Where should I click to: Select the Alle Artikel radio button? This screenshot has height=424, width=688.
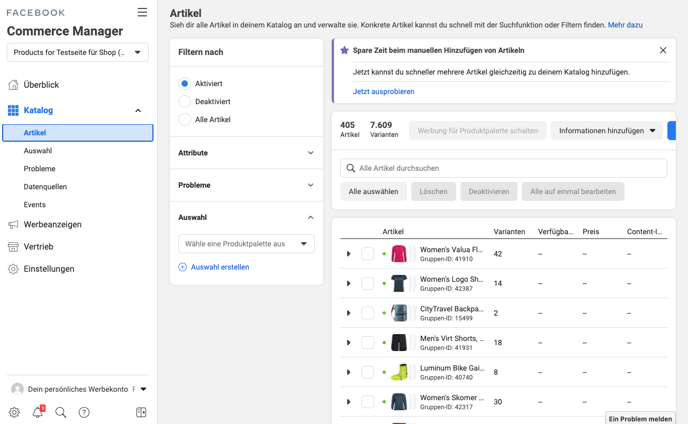click(x=185, y=119)
